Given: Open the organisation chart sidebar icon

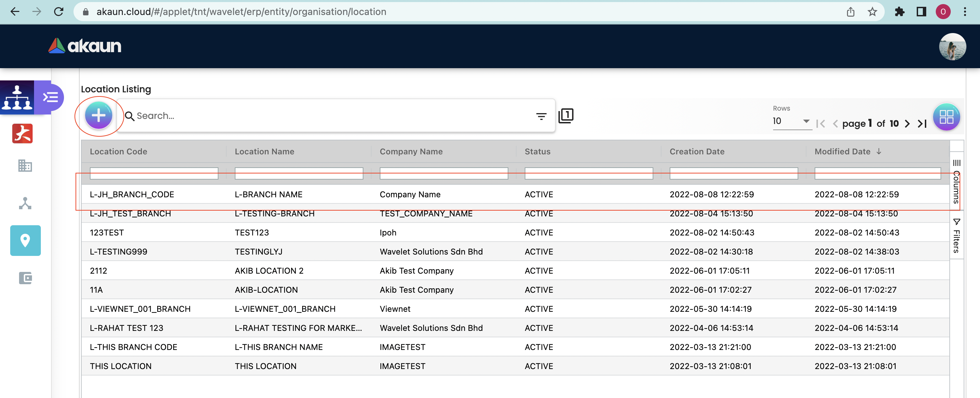Looking at the screenshot, I should [x=17, y=97].
